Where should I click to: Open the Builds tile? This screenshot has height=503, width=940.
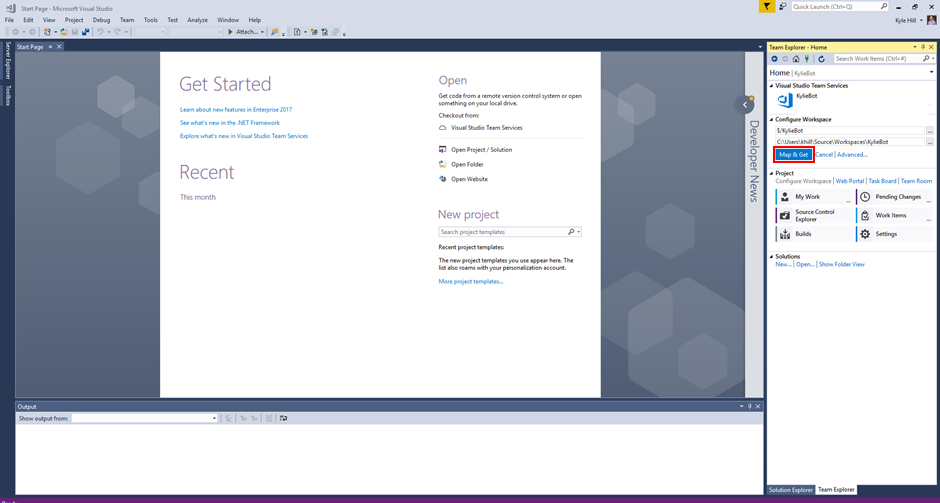tap(814, 234)
